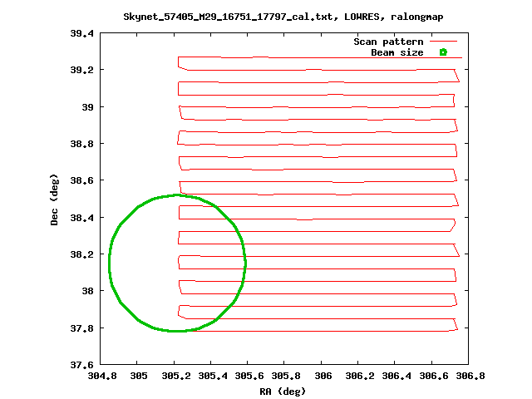Click the RA axis tick label 306
Screen dimensions: 532x399
(323, 376)
